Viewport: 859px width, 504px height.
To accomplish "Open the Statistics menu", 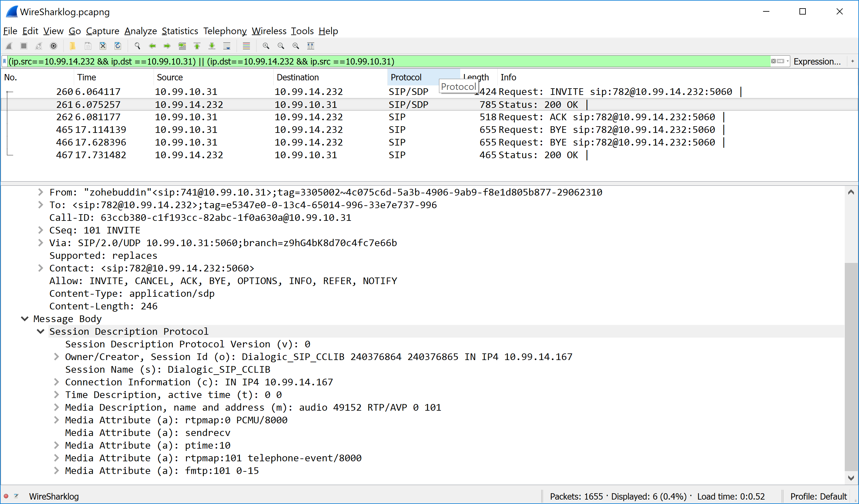I will tap(180, 31).
